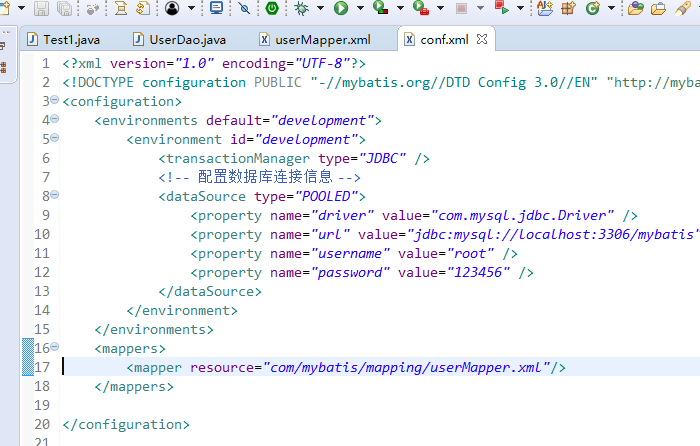Open the userMapper.xml editor tab
This screenshot has height=446, width=700.
[314, 40]
